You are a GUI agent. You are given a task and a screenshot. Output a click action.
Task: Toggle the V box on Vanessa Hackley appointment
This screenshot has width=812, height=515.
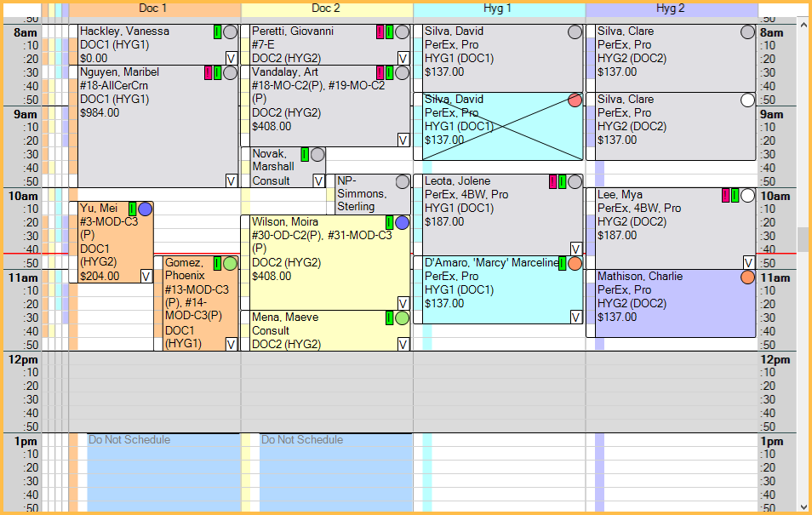pyautogui.click(x=231, y=58)
